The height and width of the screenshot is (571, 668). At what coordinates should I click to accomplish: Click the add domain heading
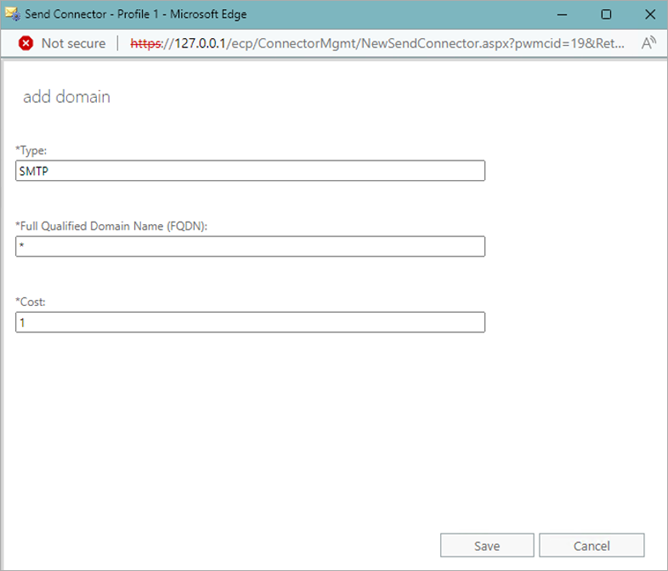click(x=66, y=97)
